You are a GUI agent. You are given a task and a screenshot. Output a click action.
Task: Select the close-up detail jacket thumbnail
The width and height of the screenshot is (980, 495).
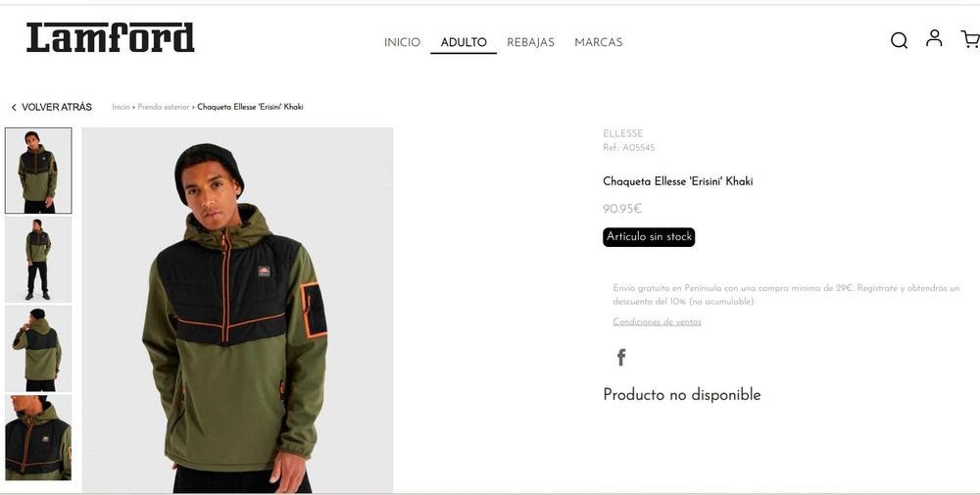pyautogui.click(x=38, y=437)
